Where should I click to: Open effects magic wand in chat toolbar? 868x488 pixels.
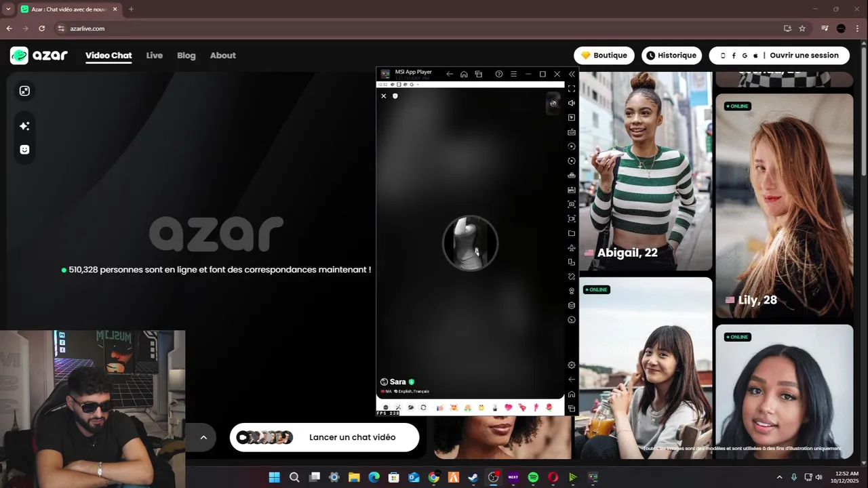tap(398, 407)
